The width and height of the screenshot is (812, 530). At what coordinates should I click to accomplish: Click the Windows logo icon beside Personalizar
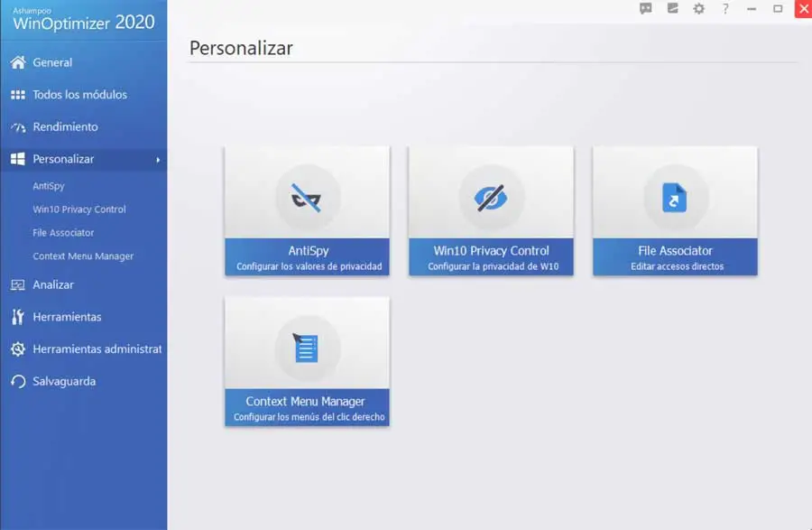pos(18,159)
